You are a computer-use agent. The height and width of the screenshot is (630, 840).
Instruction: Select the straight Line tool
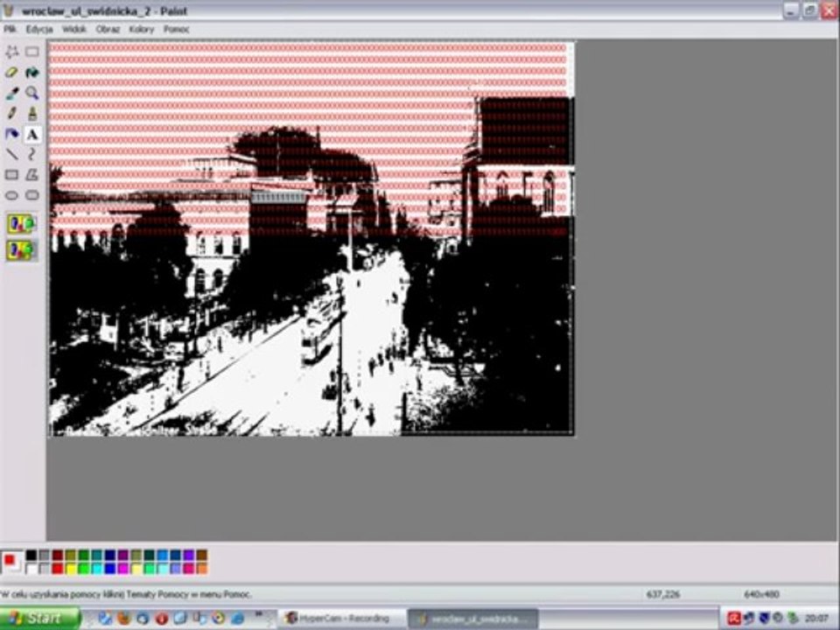click(x=11, y=154)
